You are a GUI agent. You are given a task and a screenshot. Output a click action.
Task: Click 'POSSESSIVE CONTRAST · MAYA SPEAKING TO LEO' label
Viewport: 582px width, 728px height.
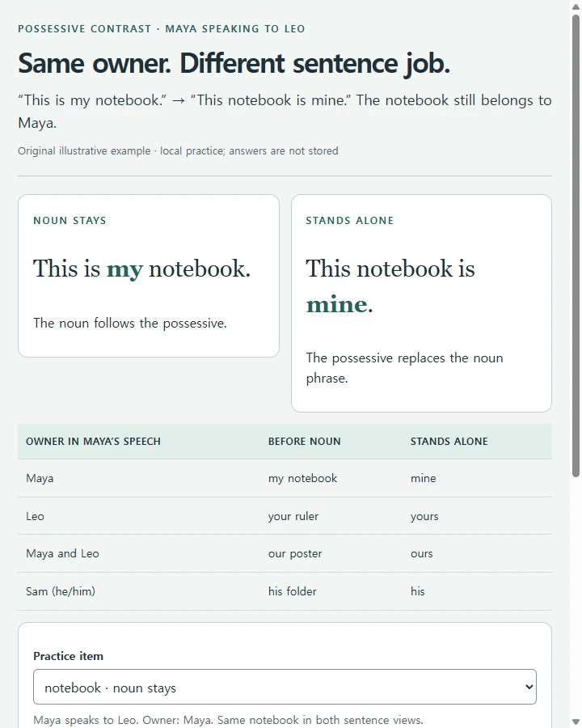point(162,29)
